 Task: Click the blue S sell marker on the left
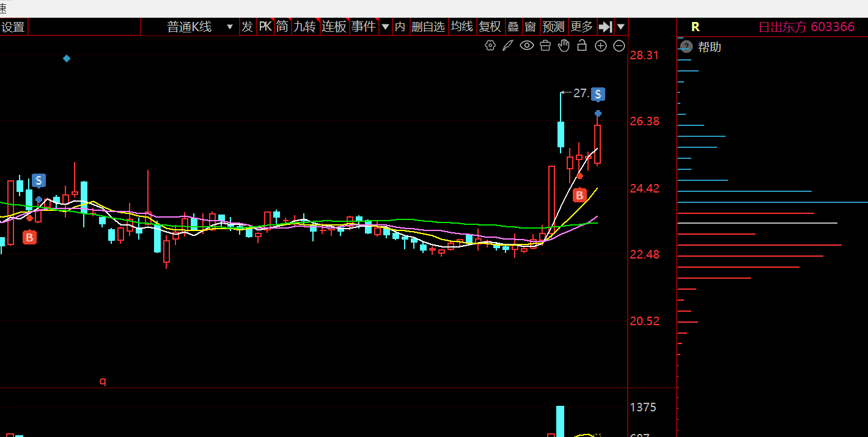pos(39,180)
